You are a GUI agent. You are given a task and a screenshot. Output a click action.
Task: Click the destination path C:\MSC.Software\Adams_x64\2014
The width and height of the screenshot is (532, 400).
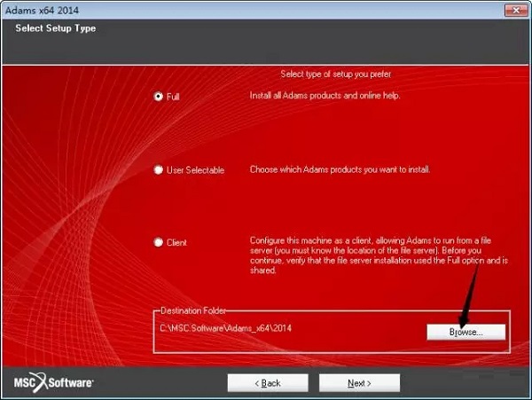[225, 328]
